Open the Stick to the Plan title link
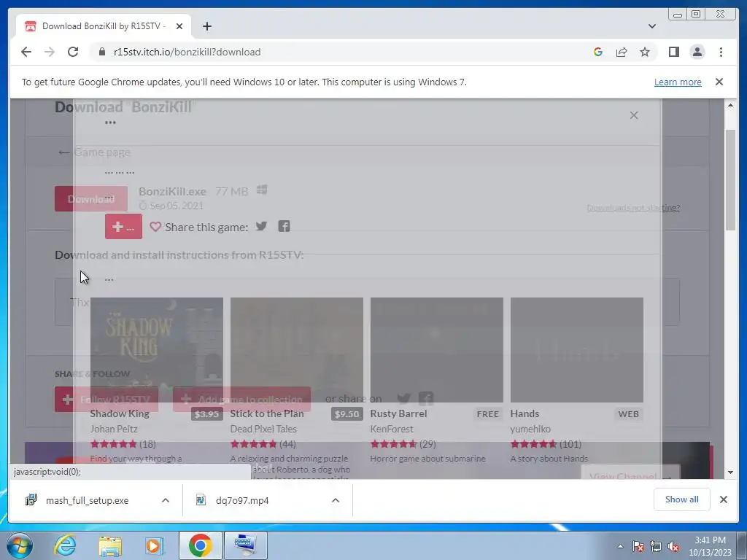This screenshot has height=560, width=747. click(x=267, y=413)
